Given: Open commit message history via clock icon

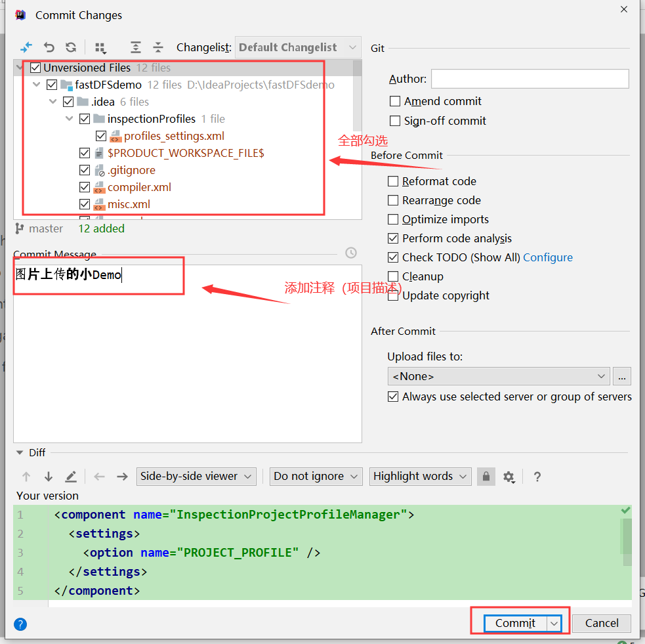Looking at the screenshot, I should [350, 253].
